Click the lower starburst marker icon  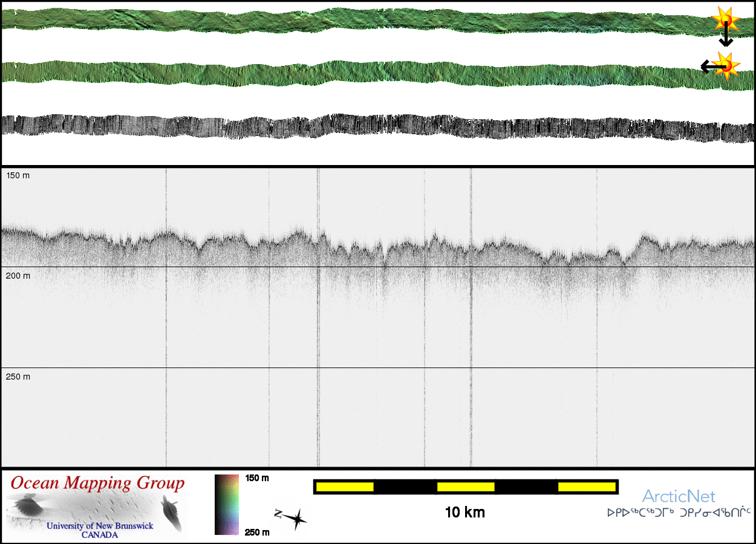point(726,65)
